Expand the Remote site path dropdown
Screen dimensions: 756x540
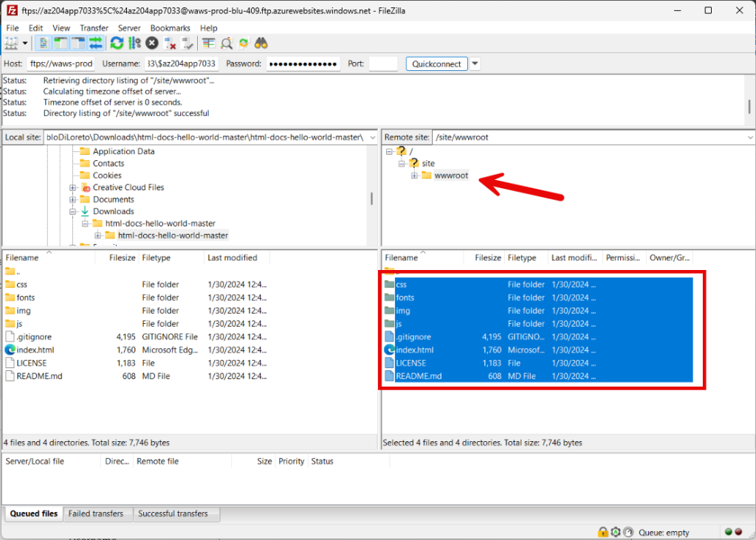click(x=750, y=137)
